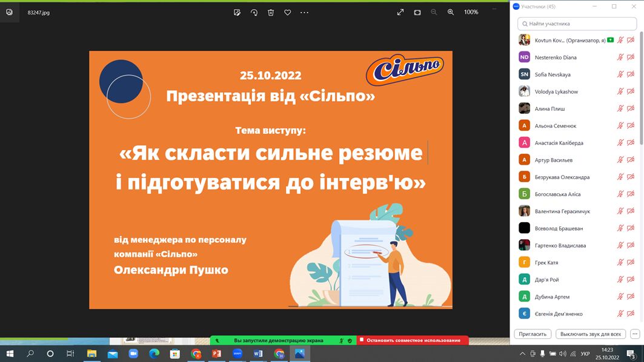The width and height of the screenshot is (644, 362).
Task: Open the Windows Start menu
Action: (10, 354)
